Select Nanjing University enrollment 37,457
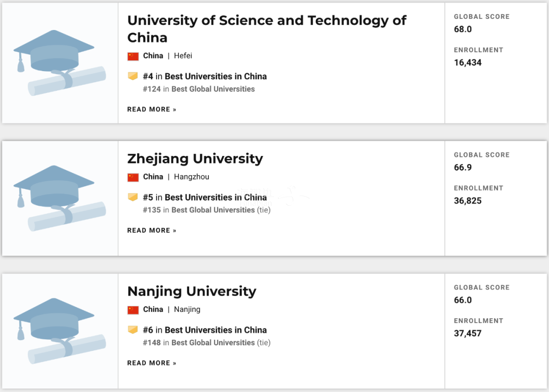 tap(468, 333)
